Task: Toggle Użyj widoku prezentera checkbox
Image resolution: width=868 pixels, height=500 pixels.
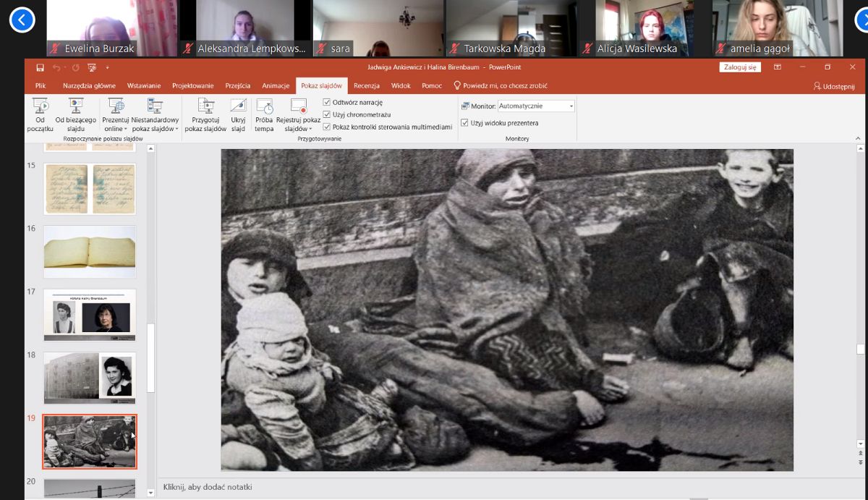Action: (464, 123)
